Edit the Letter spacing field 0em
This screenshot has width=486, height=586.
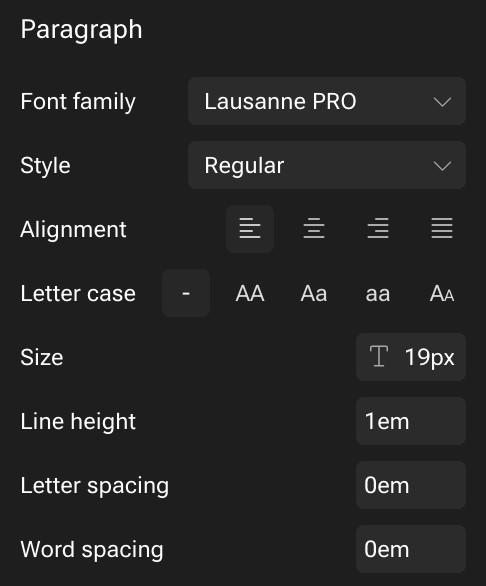point(411,485)
